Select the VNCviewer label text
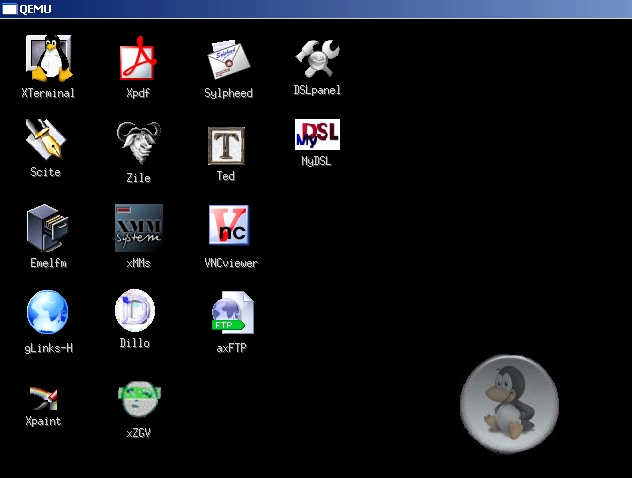This screenshot has height=478, width=632. [231, 263]
